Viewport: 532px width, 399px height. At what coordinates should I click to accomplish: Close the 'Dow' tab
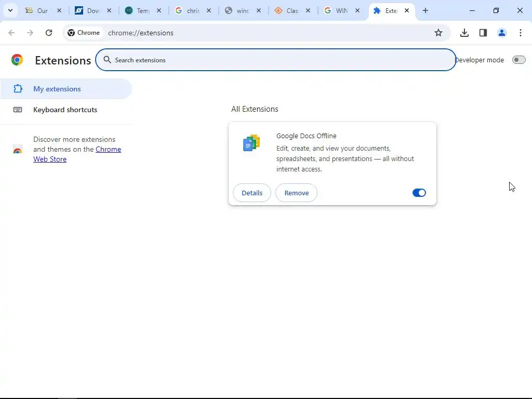pos(109,10)
